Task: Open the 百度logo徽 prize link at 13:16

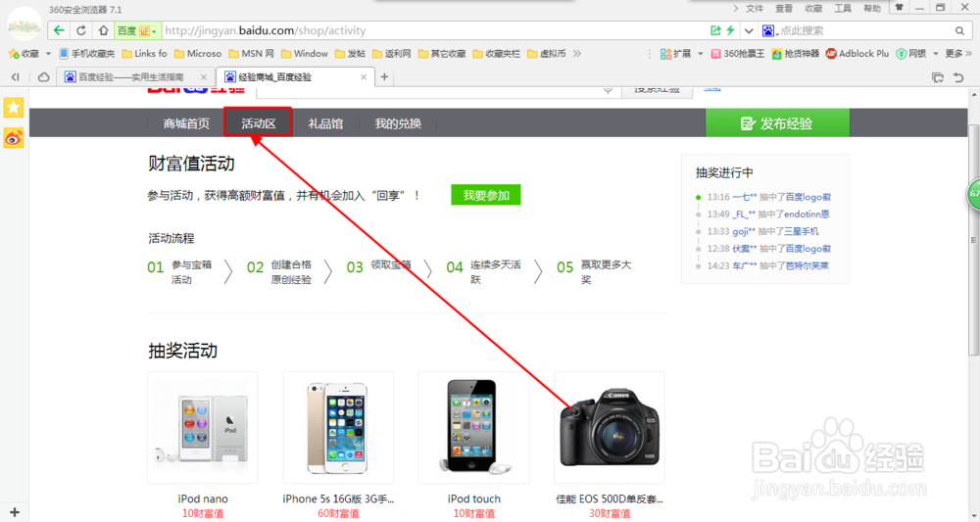Action: [808, 197]
